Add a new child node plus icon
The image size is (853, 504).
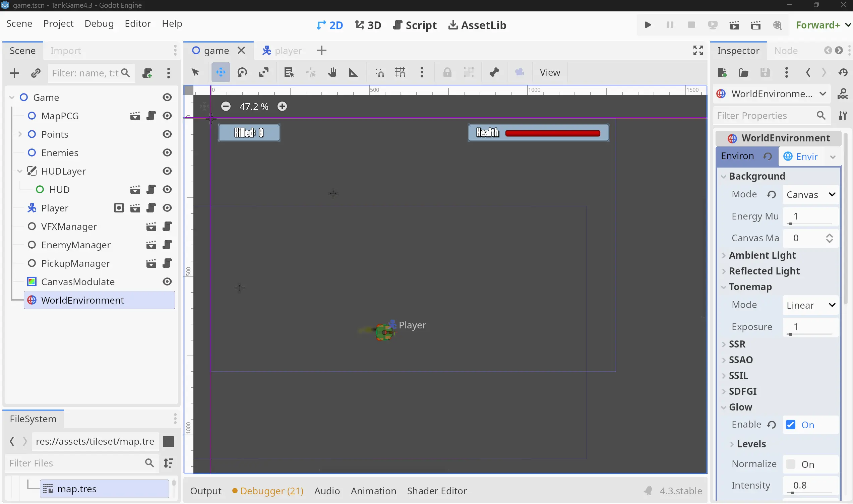coord(14,73)
